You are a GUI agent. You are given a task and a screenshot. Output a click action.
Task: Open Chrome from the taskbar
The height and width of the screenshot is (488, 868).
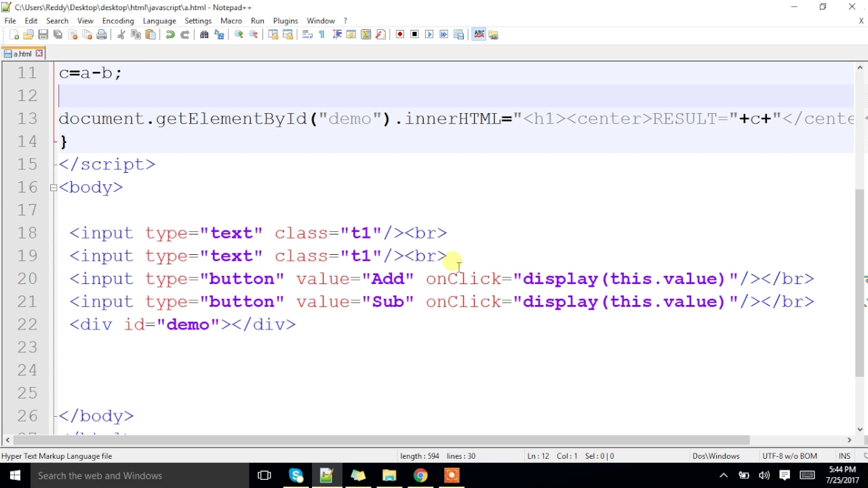point(420,476)
